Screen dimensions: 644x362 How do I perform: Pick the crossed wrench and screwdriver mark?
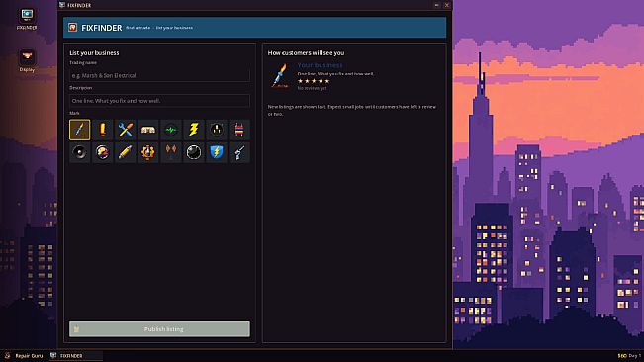tap(126, 130)
